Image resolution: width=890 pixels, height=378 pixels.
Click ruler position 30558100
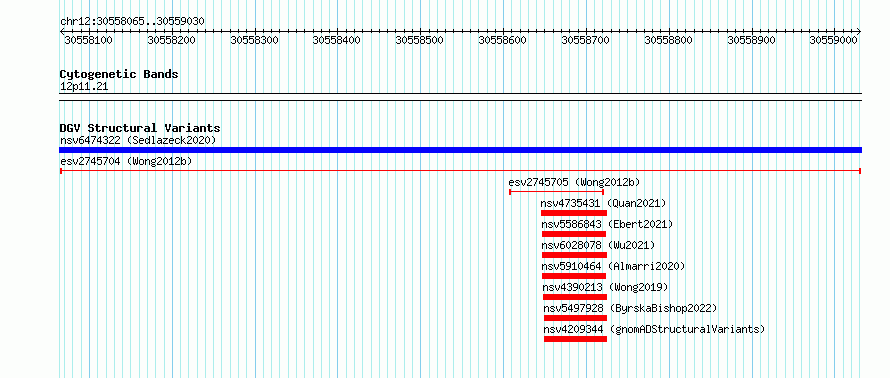click(x=89, y=40)
